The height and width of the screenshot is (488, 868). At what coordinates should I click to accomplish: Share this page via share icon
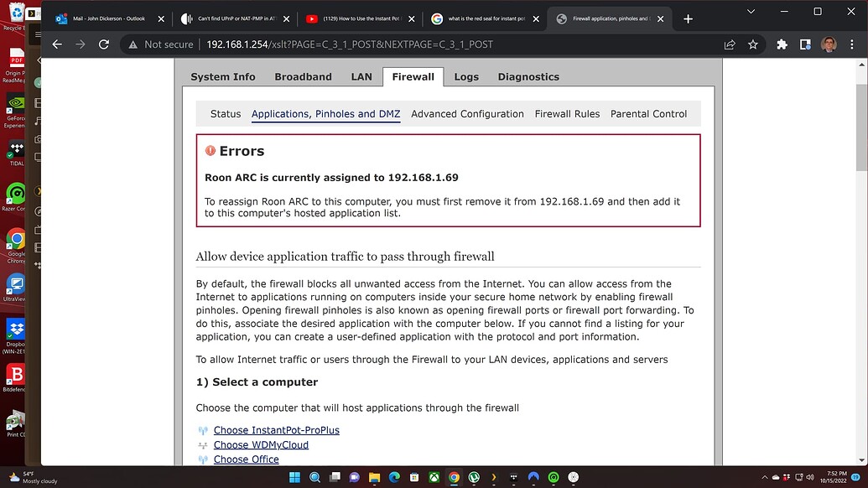coord(730,44)
